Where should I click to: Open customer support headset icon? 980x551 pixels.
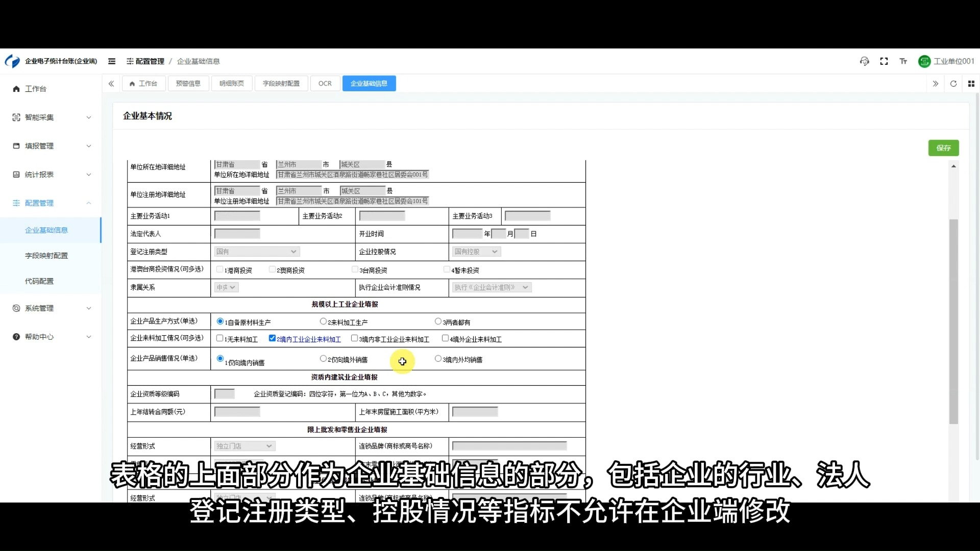864,61
